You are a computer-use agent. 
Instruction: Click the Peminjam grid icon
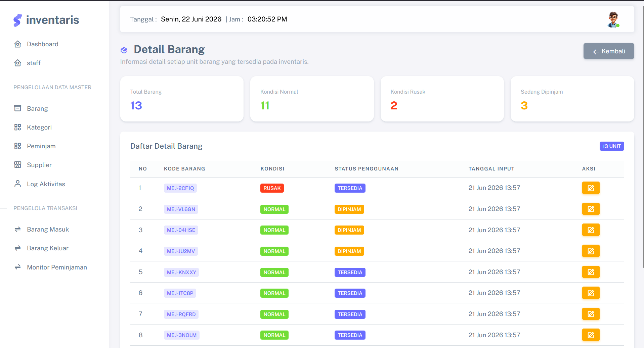18,146
